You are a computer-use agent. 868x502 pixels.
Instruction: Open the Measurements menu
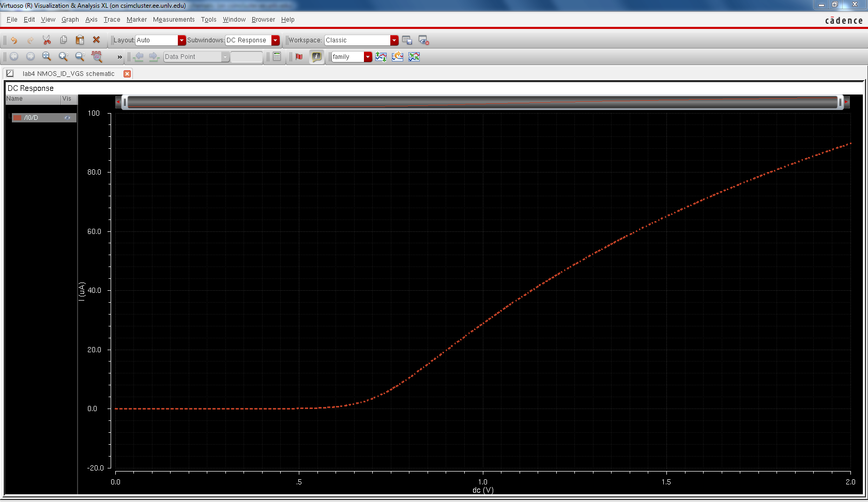(x=174, y=20)
